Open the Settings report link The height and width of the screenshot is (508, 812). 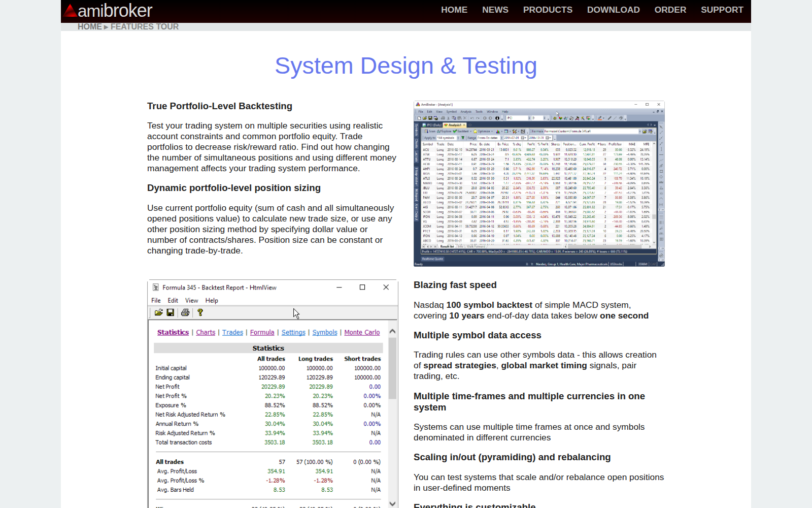[x=293, y=332]
